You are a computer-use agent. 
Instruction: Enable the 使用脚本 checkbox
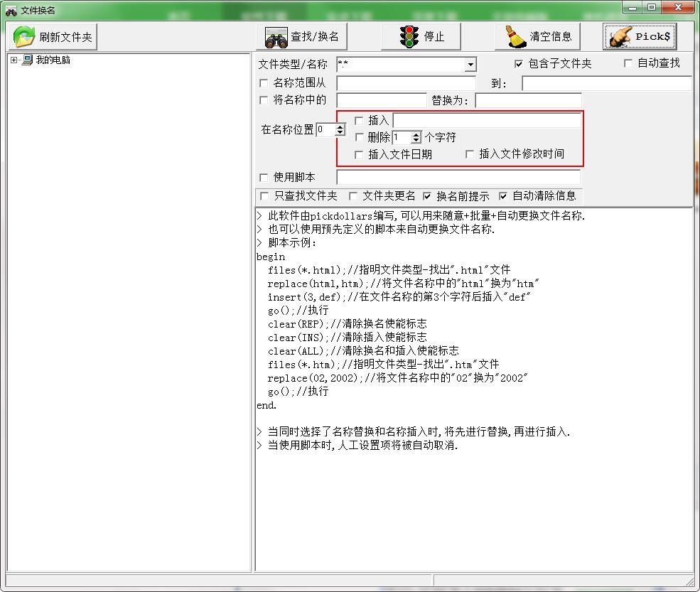264,178
